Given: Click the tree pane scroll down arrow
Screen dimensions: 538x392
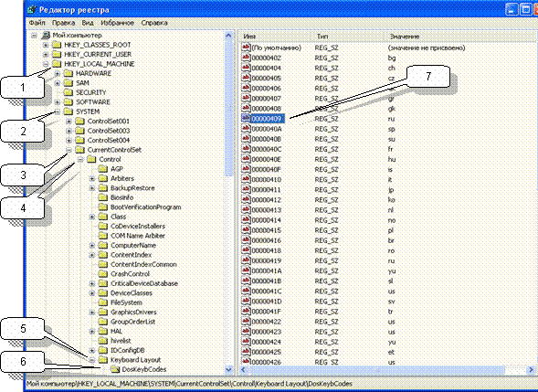Looking at the screenshot, I should (228, 370).
